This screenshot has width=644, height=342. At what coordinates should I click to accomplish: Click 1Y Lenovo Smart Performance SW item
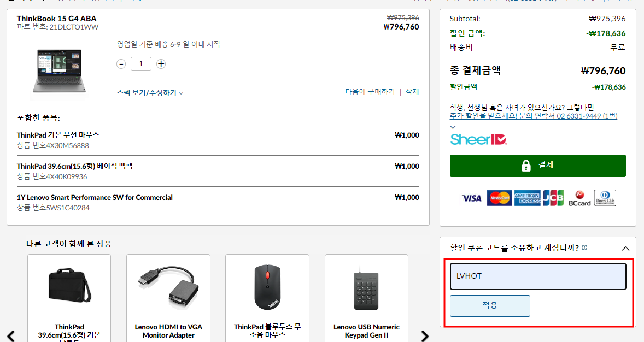point(95,197)
